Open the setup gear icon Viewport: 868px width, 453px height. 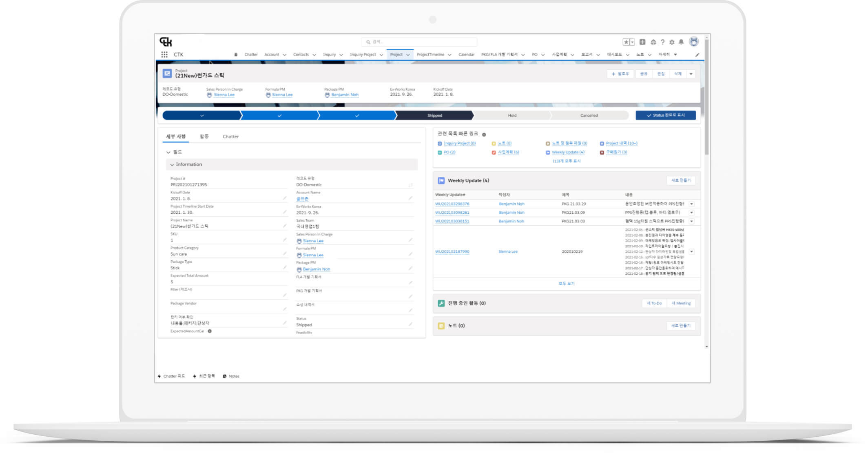click(x=672, y=42)
